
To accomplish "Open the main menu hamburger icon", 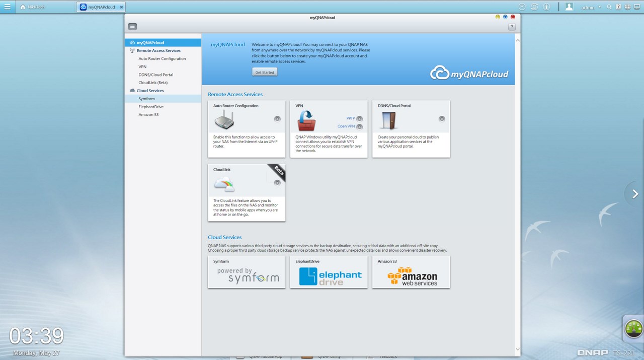I will coord(7,7).
